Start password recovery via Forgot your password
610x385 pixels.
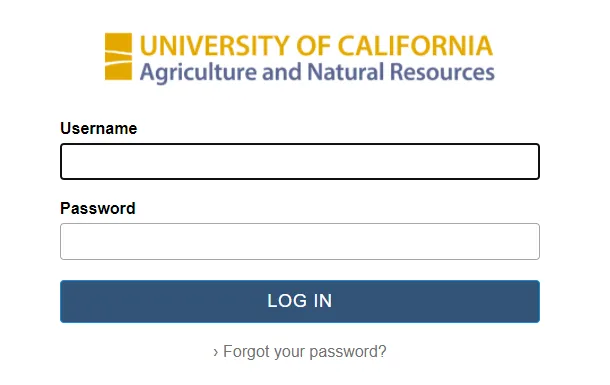coord(305,352)
